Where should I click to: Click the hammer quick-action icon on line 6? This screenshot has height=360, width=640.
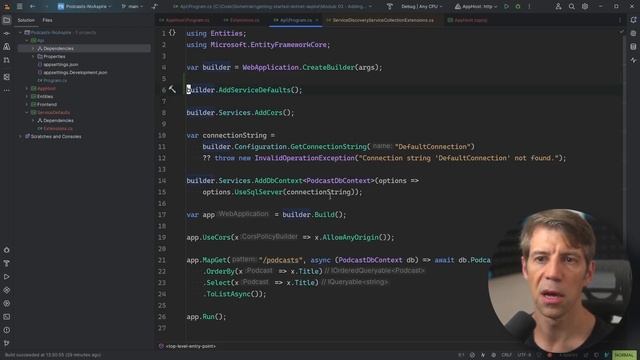[172, 89]
